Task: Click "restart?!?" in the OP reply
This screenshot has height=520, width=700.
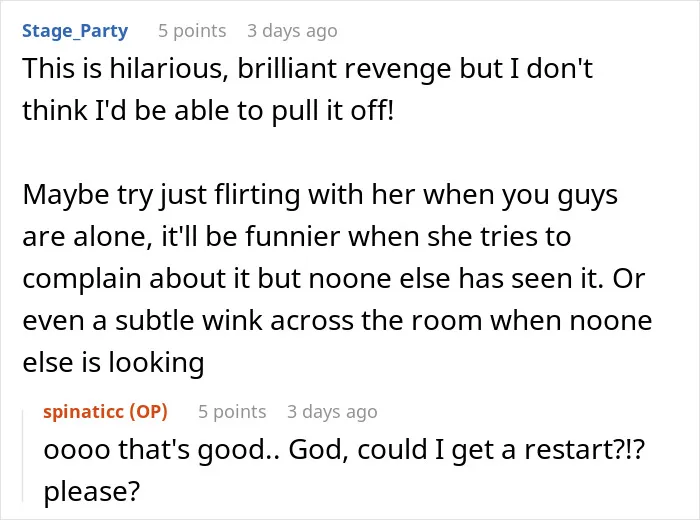Action: pyautogui.click(x=585, y=450)
